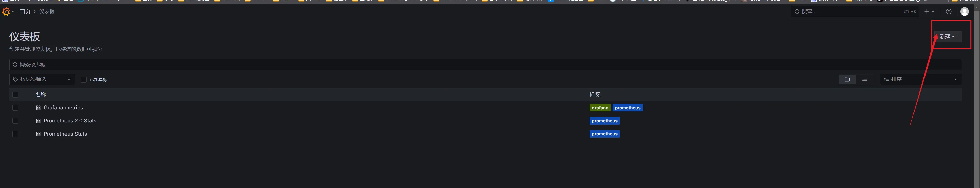Filter by the green grafana tag

click(x=600, y=108)
